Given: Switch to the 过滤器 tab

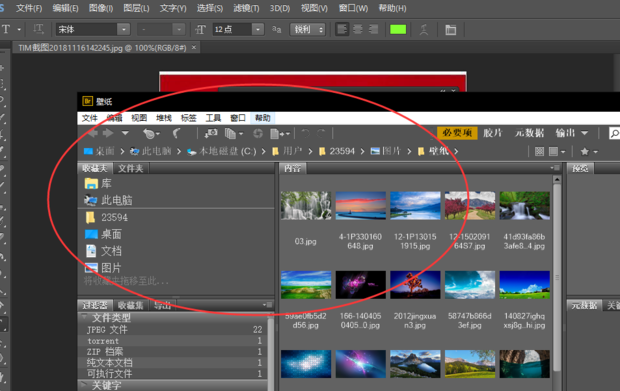Looking at the screenshot, I should (95, 305).
